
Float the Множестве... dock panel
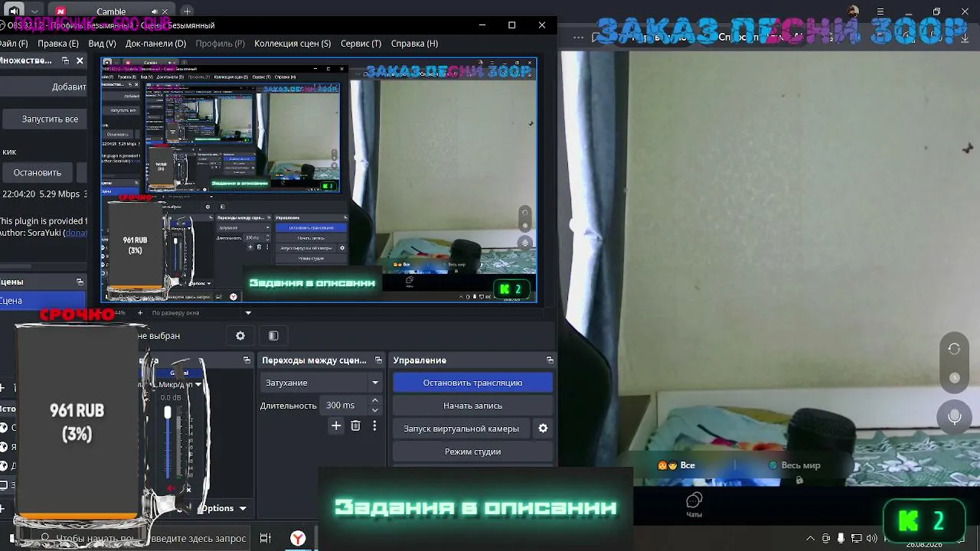pos(66,60)
